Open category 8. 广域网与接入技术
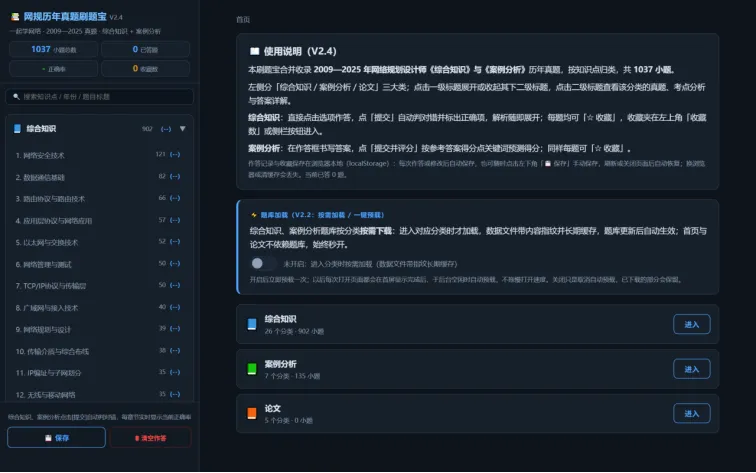This screenshot has height=473, width=756. click(x=100, y=308)
